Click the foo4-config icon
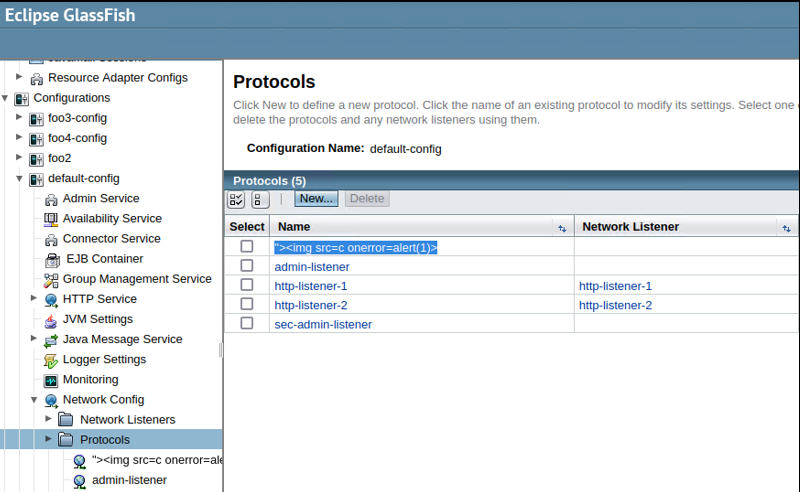Image resolution: width=800 pixels, height=492 pixels. [36, 139]
